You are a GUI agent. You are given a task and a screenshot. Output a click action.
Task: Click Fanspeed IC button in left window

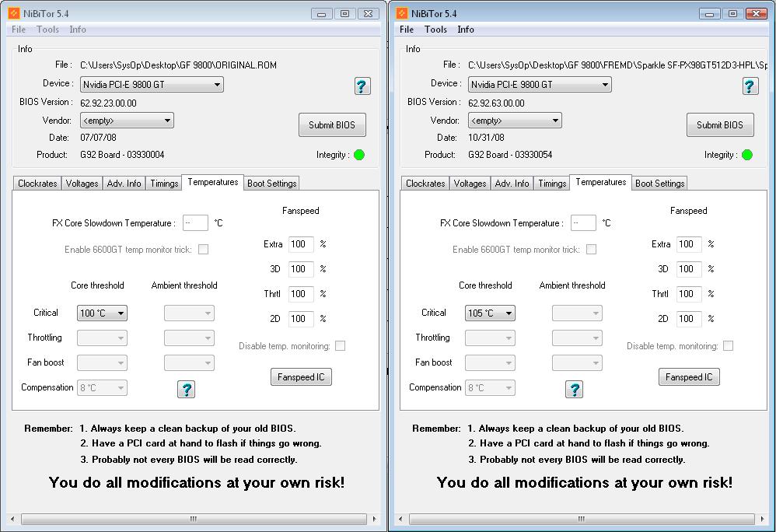point(301,377)
